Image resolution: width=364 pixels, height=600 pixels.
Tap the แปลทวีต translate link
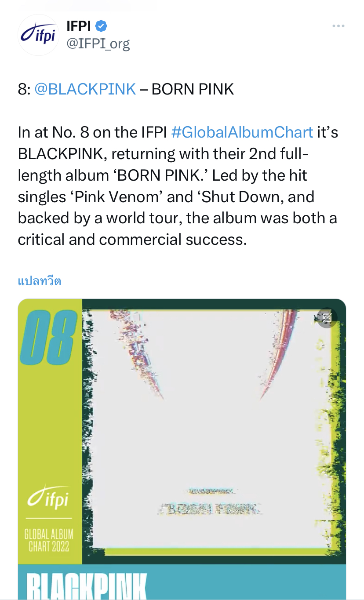(x=40, y=281)
